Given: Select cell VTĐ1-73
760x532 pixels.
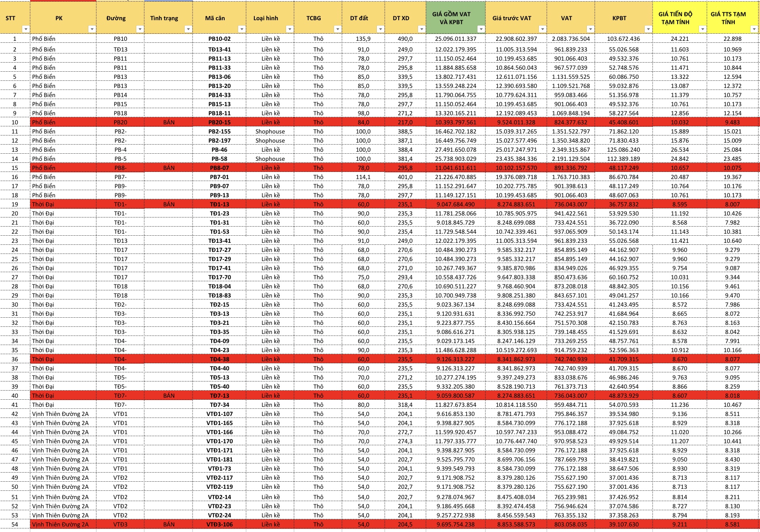Looking at the screenshot, I should [220, 469].
